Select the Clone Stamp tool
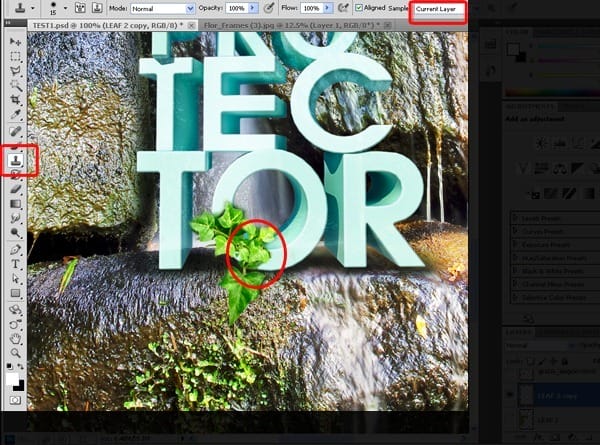Viewport: 600px width, 445px height. [x=16, y=160]
